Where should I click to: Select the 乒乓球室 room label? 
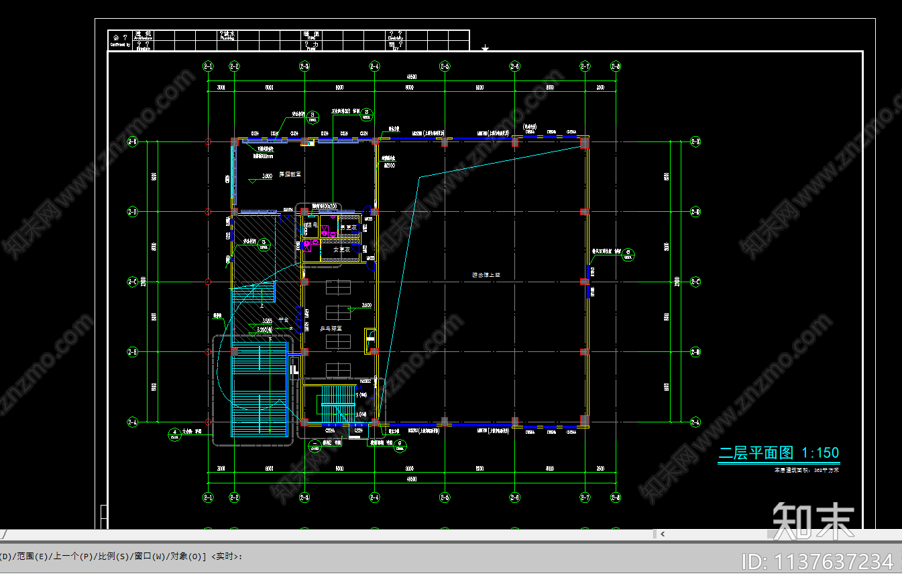pyautogui.click(x=331, y=329)
